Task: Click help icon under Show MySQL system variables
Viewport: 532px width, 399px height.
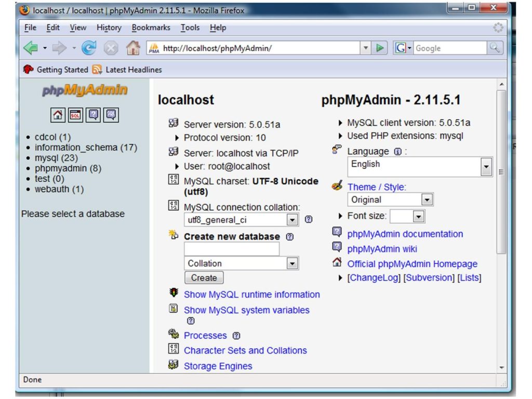Action: tap(191, 321)
